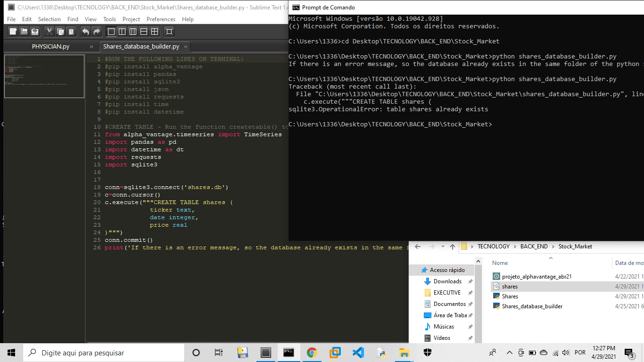Viewport: 644px width, 362px height.
Task: Click the New File toolbar icon
Action: point(13,32)
